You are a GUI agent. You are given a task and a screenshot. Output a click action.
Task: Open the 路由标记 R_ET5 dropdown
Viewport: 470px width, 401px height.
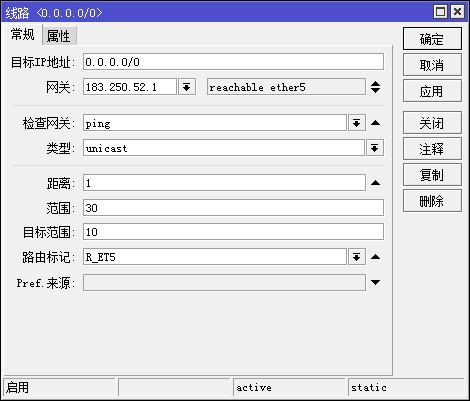pos(357,257)
